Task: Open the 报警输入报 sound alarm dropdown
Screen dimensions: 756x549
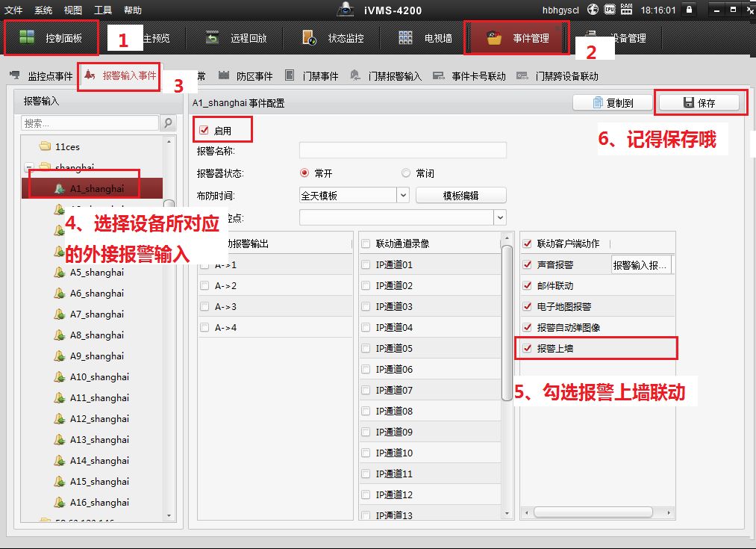Action: point(641,264)
